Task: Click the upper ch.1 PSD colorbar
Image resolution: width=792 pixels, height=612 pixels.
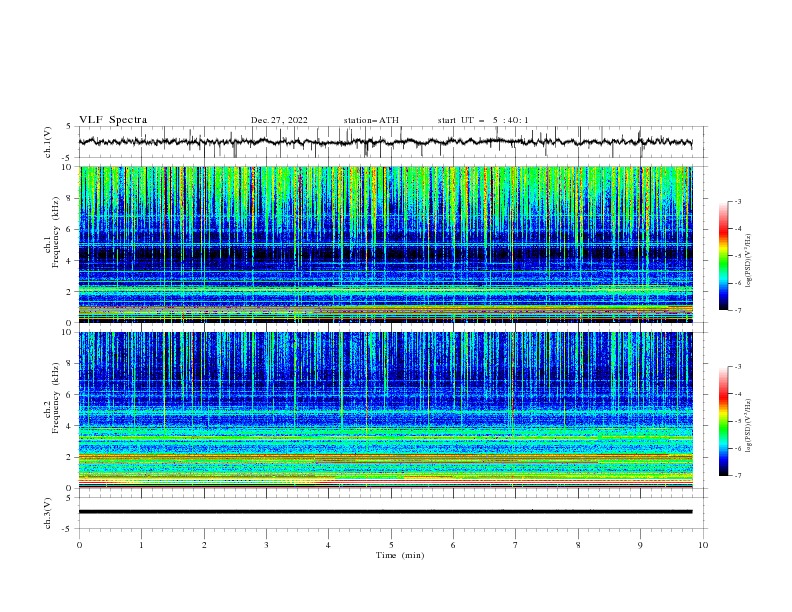Action: [x=723, y=255]
